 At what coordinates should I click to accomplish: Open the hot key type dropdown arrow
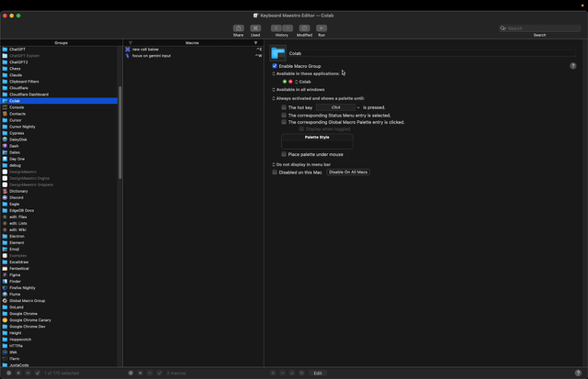358,107
